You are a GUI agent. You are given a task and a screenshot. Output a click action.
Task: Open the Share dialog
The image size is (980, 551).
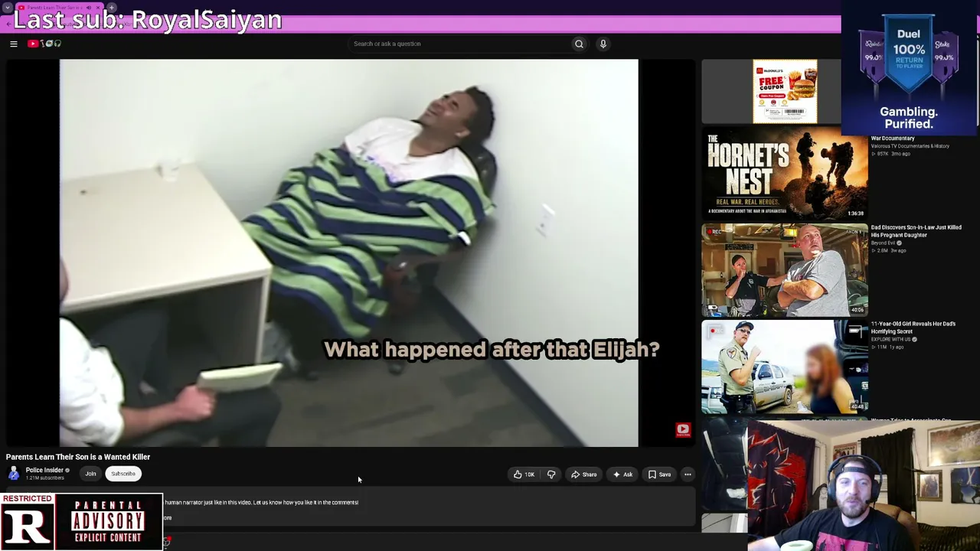[x=584, y=474]
